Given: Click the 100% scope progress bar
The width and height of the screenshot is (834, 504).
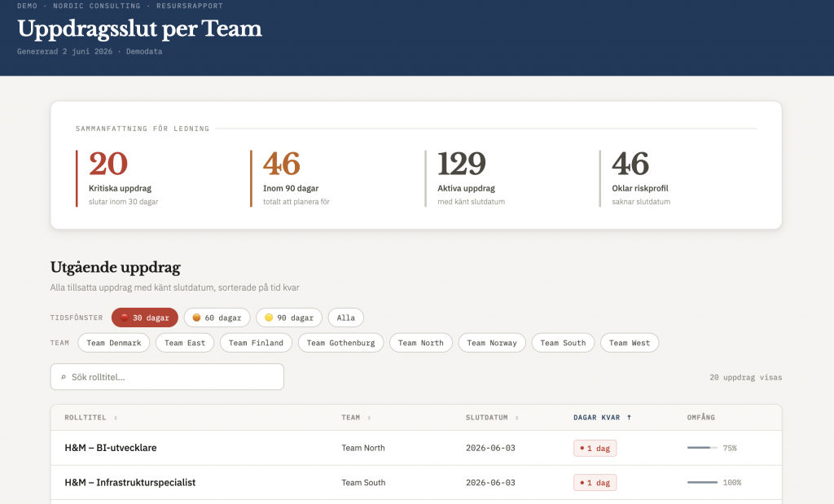Looking at the screenshot, I should (x=702, y=482).
